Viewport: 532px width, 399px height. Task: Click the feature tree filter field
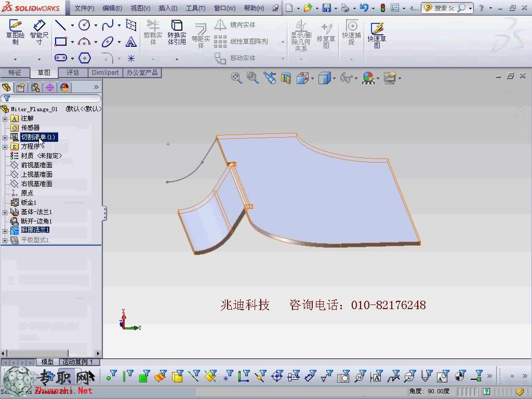coord(51,98)
